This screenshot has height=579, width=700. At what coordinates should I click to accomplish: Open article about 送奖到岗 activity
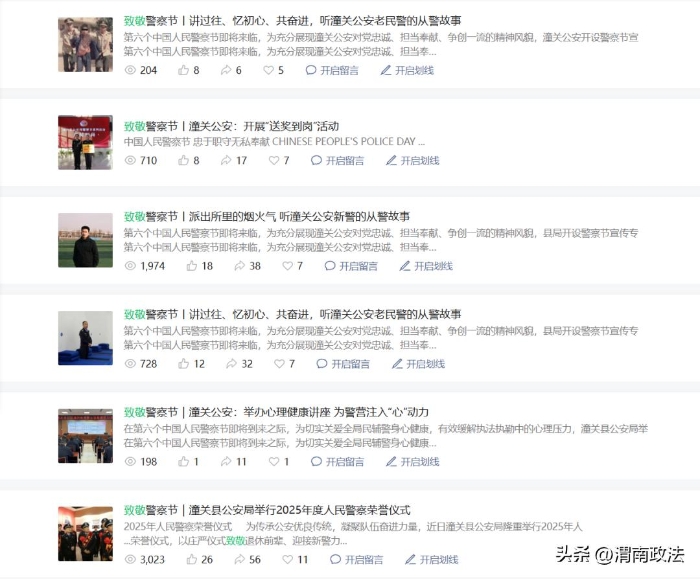pos(231,126)
